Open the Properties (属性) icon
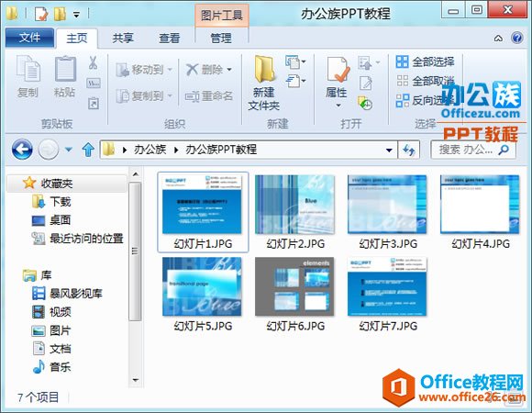This screenshot has width=532, height=413. point(338,70)
